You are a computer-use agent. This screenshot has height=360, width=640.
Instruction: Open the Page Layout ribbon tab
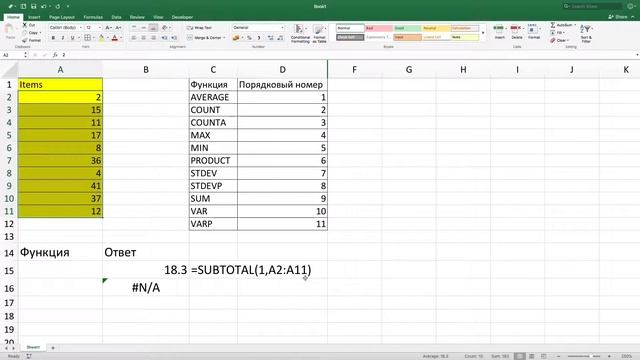point(62,17)
